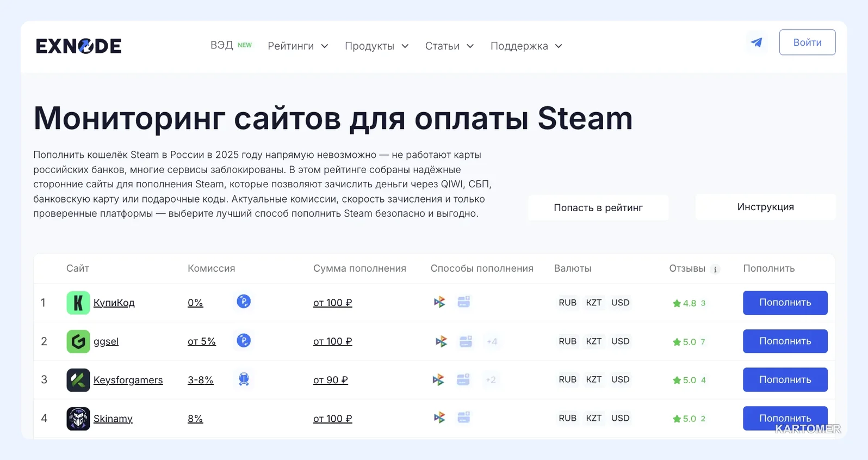Click the 4.8 rating for КупиКод
The width and height of the screenshot is (868, 460).
tap(689, 303)
